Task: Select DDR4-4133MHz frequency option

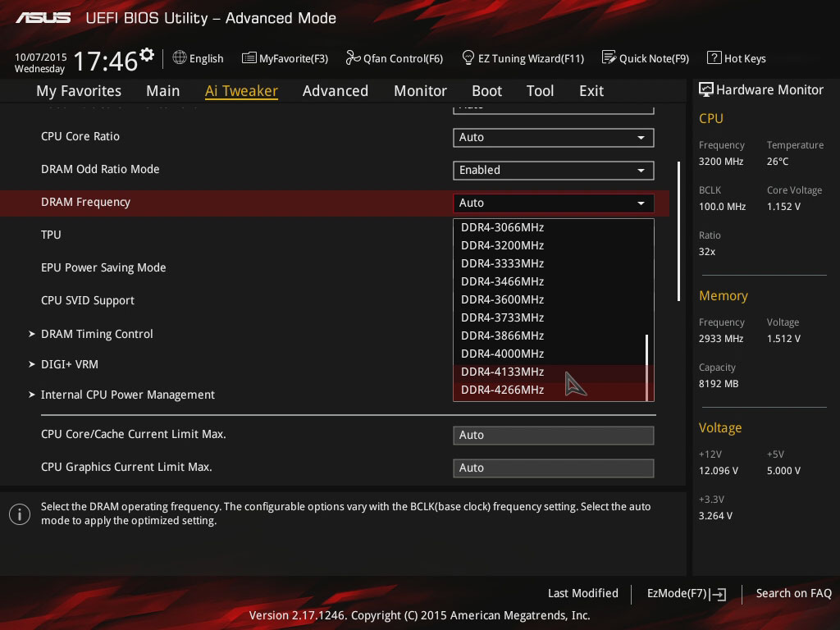Action: tap(550, 372)
